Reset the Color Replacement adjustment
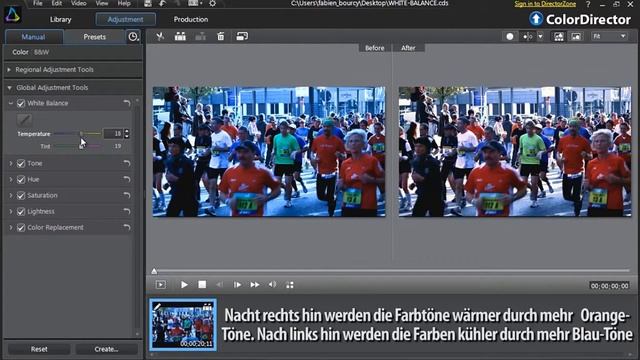The image size is (640, 360). (127, 227)
